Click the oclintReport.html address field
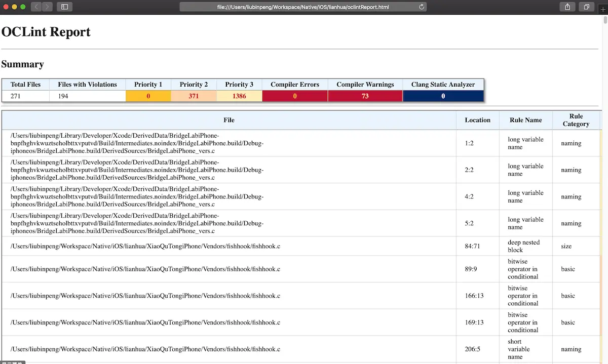608x364 pixels. point(303,7)
